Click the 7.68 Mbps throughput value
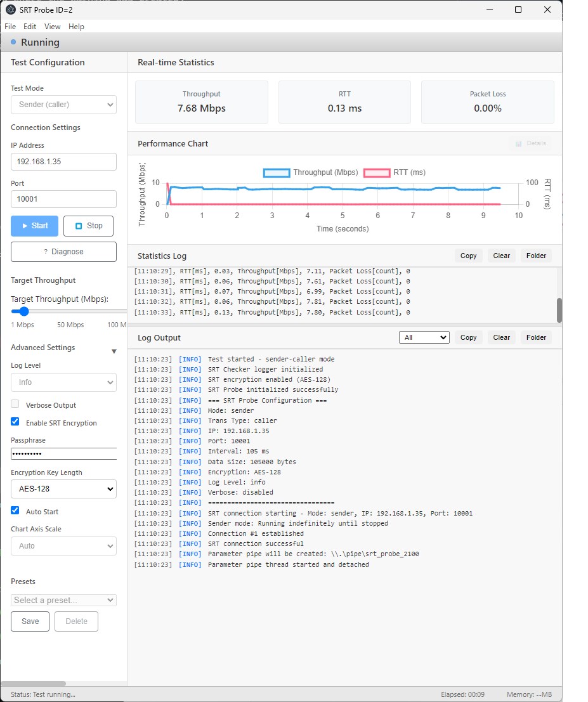 (x=202, y=108)
